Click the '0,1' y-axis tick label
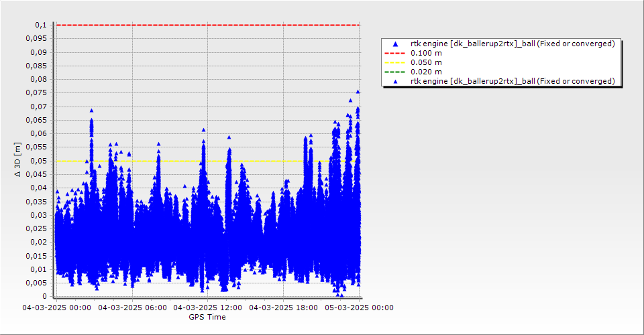This screenshot has width=644, height=335. pos(41,25)
